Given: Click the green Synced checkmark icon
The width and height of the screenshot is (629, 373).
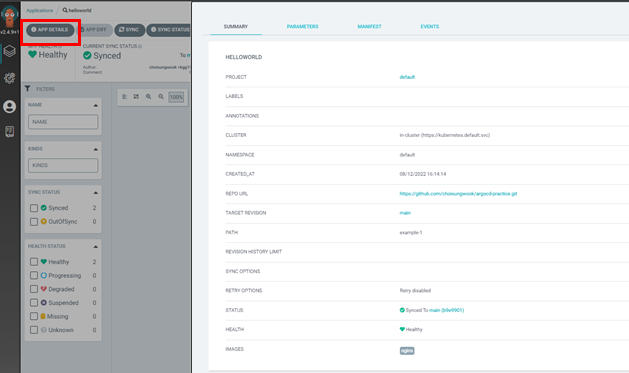Looking at the screenshot, I should tap(87, 55).
